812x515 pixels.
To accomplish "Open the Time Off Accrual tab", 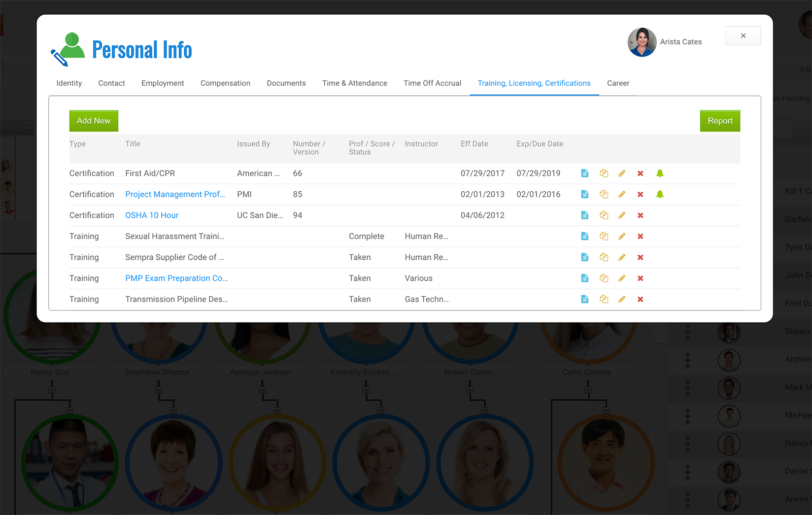I will coord(432,83).
